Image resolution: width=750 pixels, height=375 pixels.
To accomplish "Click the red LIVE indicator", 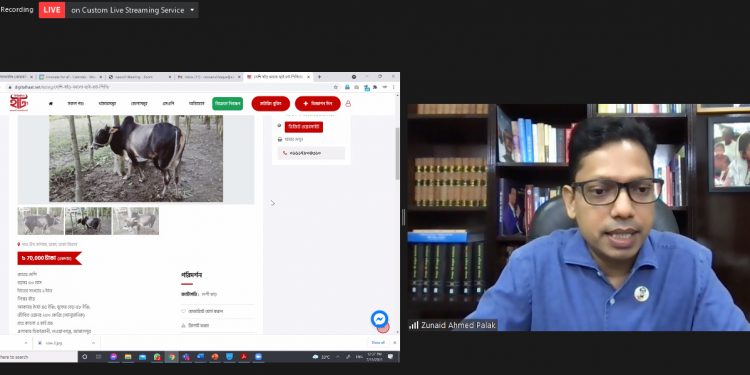I will coord(52,10).
